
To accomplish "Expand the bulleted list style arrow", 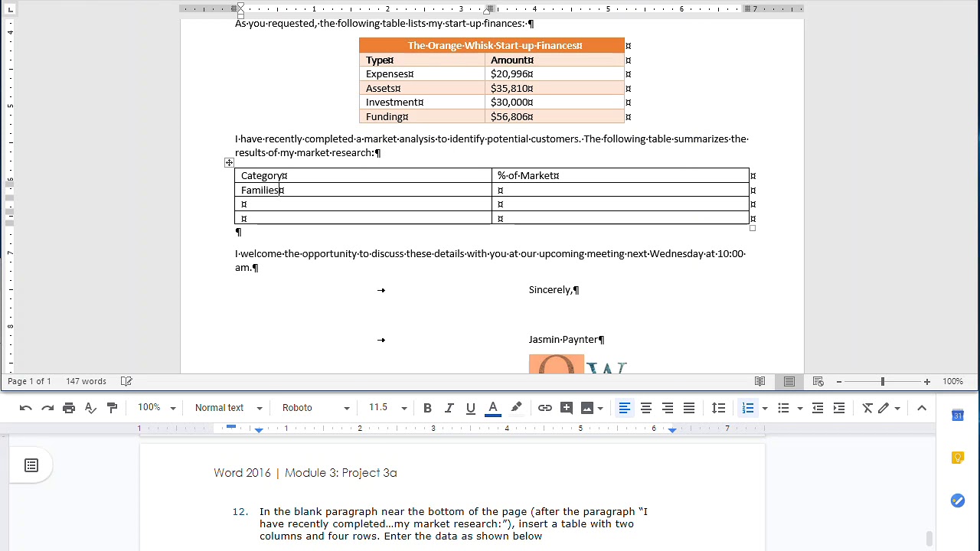I will coord(800,408).
